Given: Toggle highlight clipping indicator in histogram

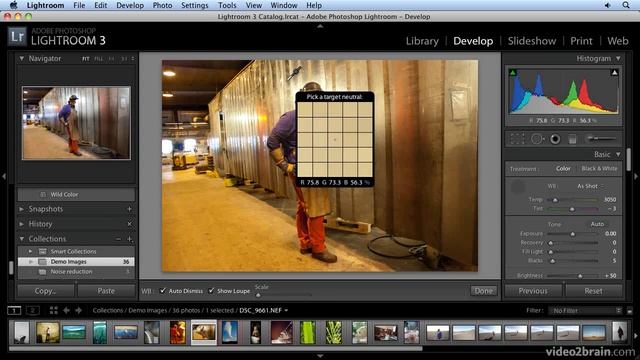Looking at the screenshot, I should [614, 73].
